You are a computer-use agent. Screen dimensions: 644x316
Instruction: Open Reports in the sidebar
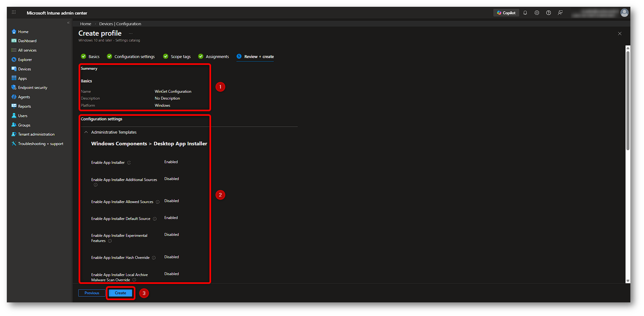click(21, 106)
